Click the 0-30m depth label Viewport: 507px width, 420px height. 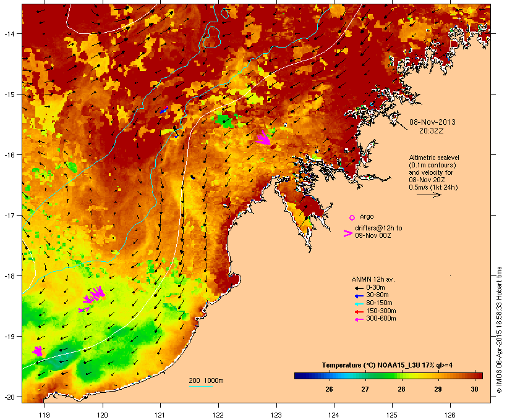[x=375, y=288]
